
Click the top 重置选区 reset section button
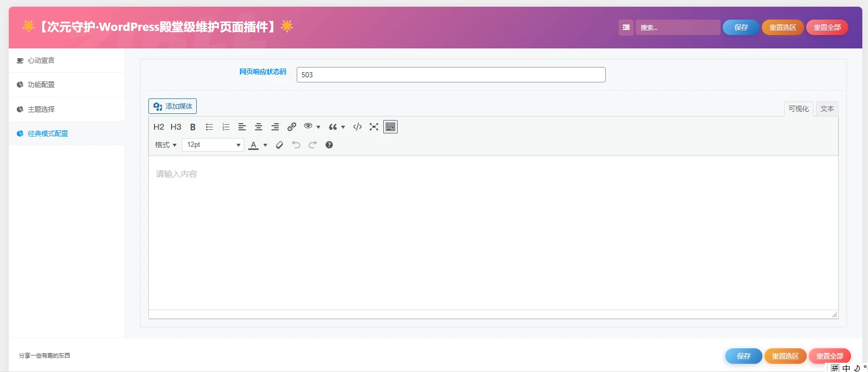click(x=782, y=27)
